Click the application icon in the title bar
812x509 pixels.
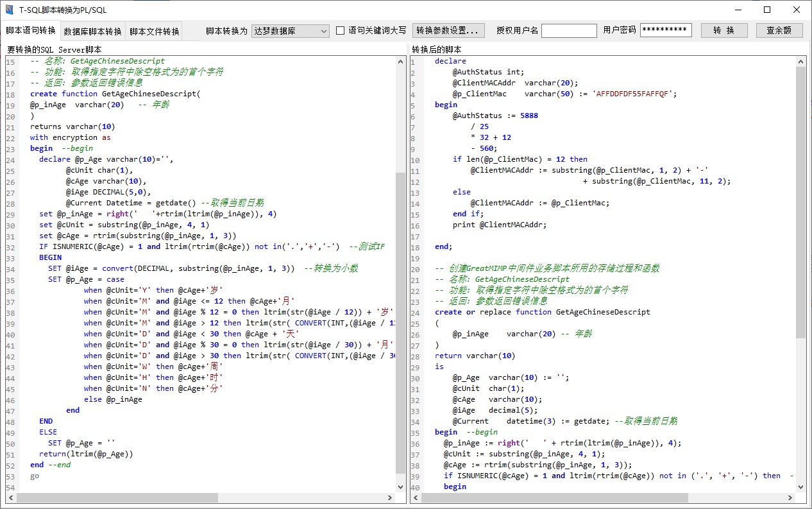point(9,10)
